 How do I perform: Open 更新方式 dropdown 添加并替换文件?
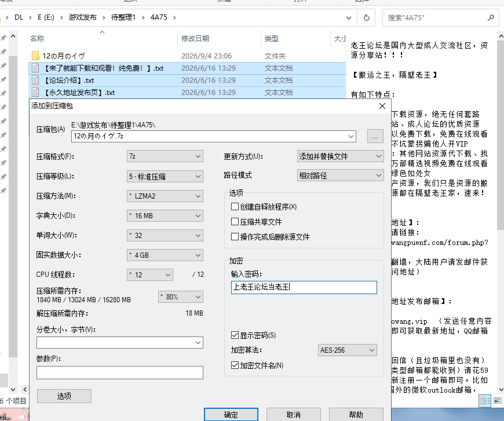(x=341, y=156)
